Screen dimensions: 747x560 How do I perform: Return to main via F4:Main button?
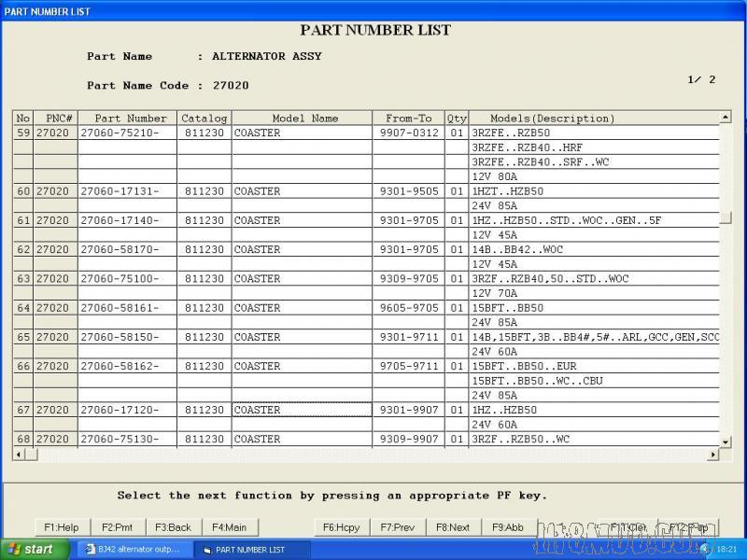point(230,527)
